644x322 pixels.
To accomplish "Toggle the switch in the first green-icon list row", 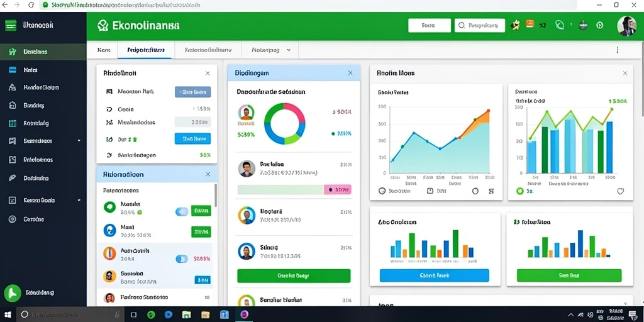I will click(x=182, y=211).
